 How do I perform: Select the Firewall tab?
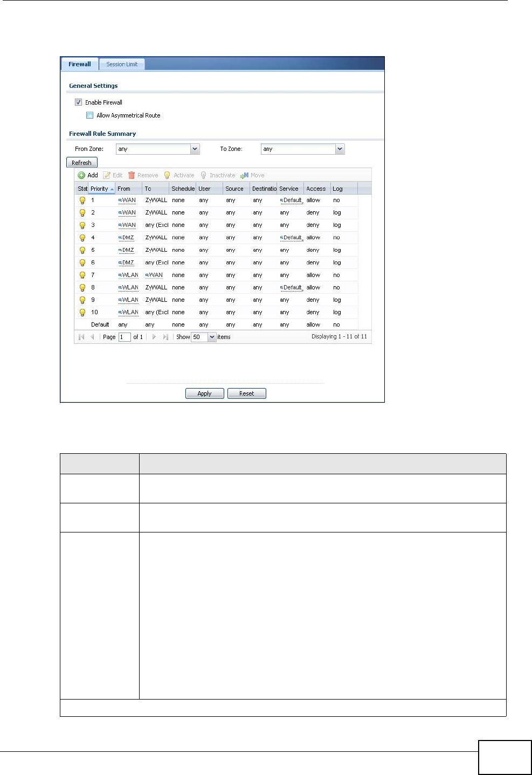(x=79, y=64)
